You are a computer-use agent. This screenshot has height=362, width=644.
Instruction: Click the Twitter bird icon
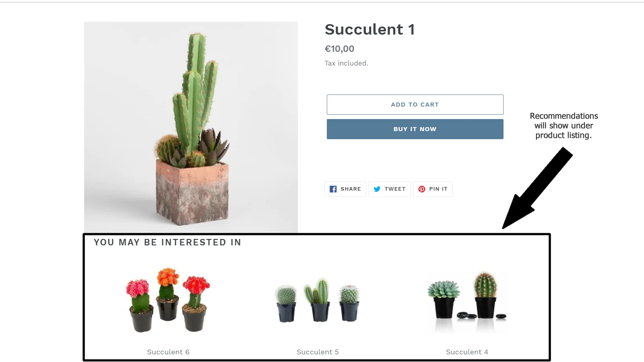click(377, 189)
